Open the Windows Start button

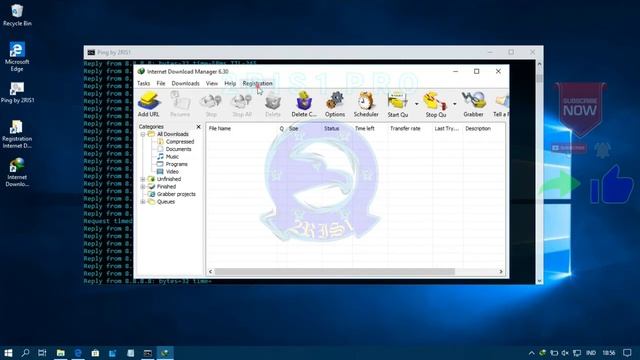tap(8, 353)
